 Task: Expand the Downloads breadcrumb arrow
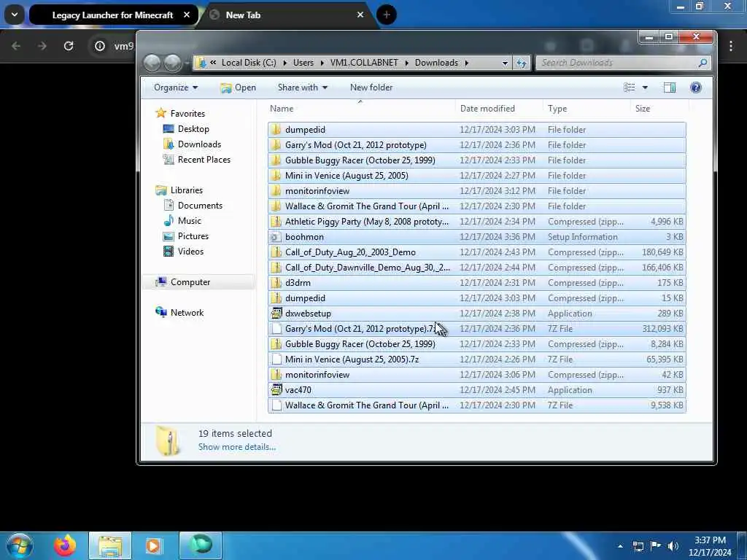466,63
